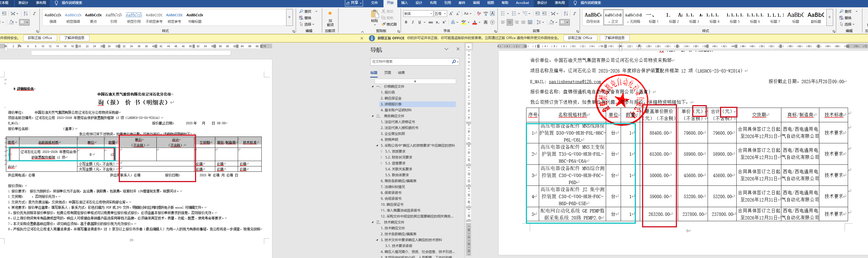Click the 共享 share button

(354, 3)
